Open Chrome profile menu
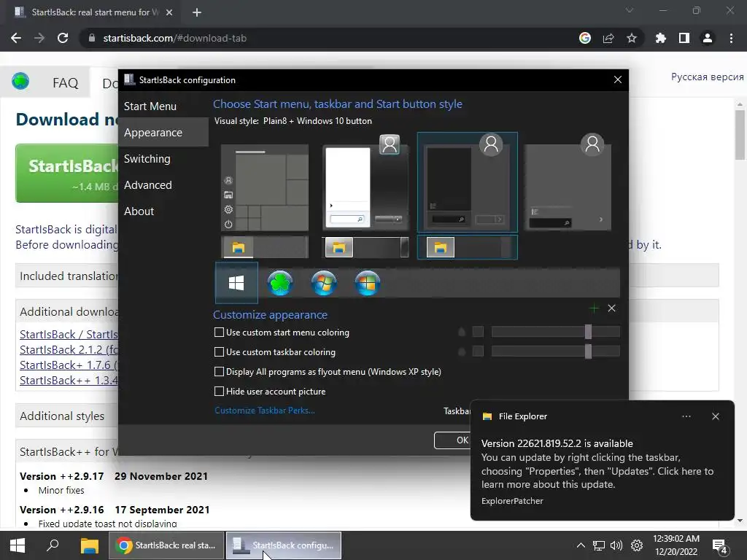 tap(708, 38)
